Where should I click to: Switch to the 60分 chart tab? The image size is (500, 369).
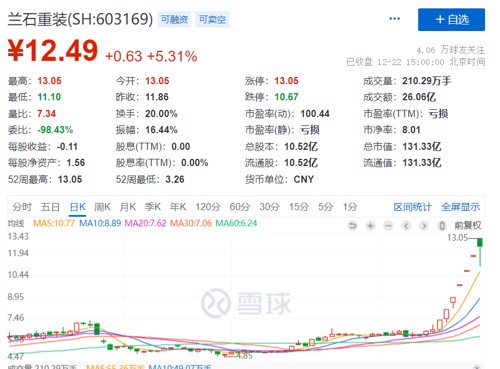(x=240, y=207)
